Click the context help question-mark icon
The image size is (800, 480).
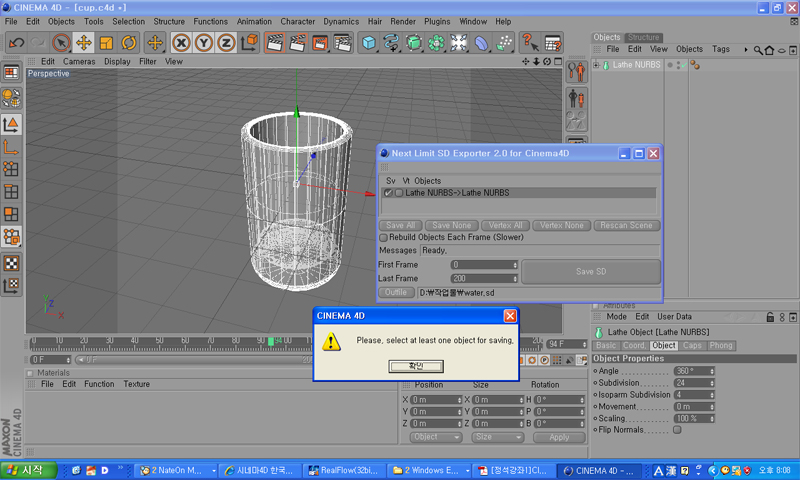click(530, 43)
